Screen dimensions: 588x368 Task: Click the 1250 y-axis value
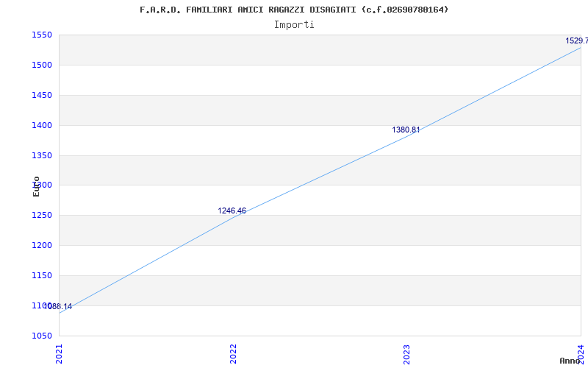[42, 215]
